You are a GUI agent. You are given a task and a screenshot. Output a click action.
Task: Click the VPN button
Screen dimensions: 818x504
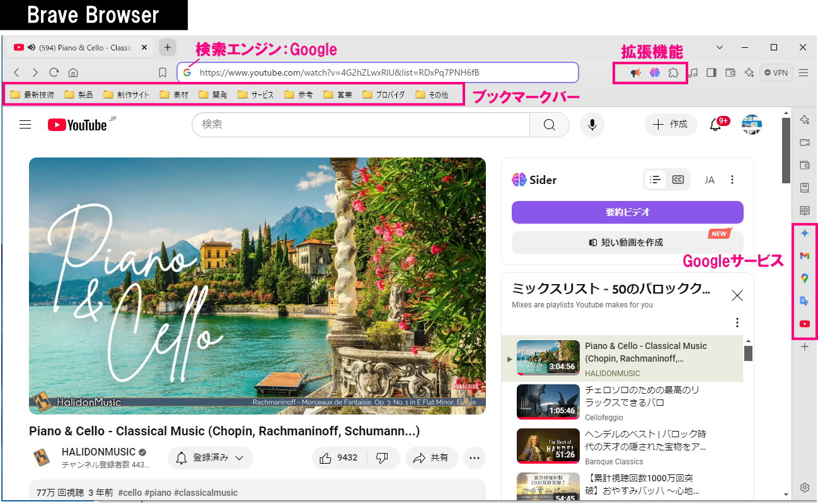click(776, 72)
